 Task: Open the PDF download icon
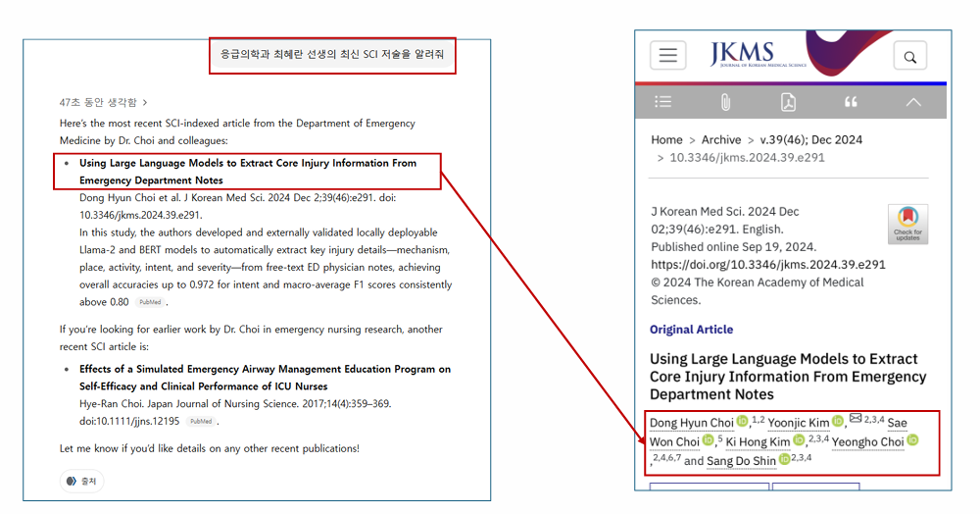[x=788, y=102]
